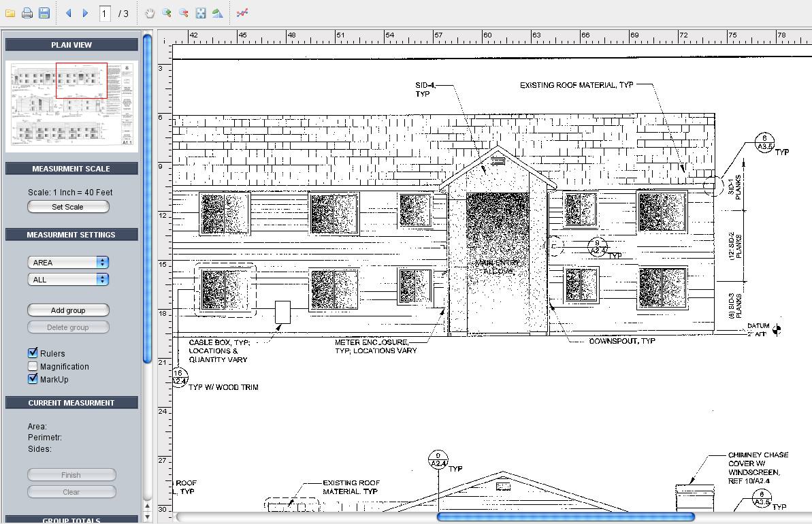Disable the Rulers checkbox

click(31, 353)
